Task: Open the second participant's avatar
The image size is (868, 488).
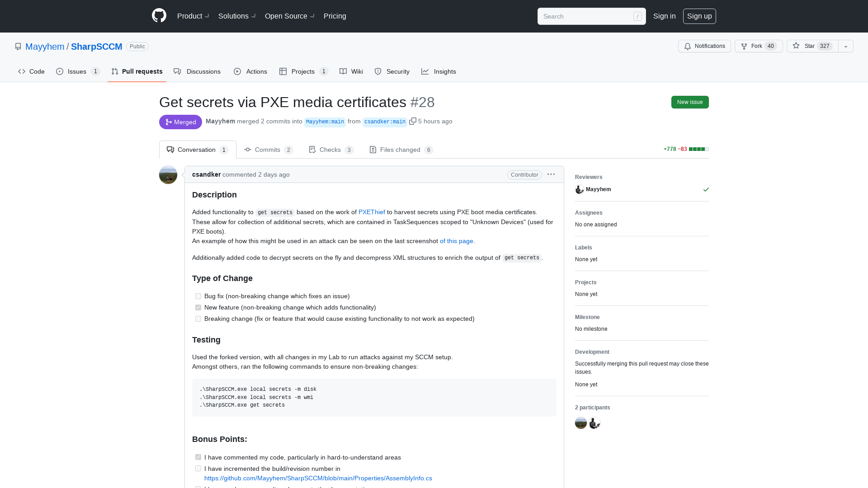Action: [594, 423]
